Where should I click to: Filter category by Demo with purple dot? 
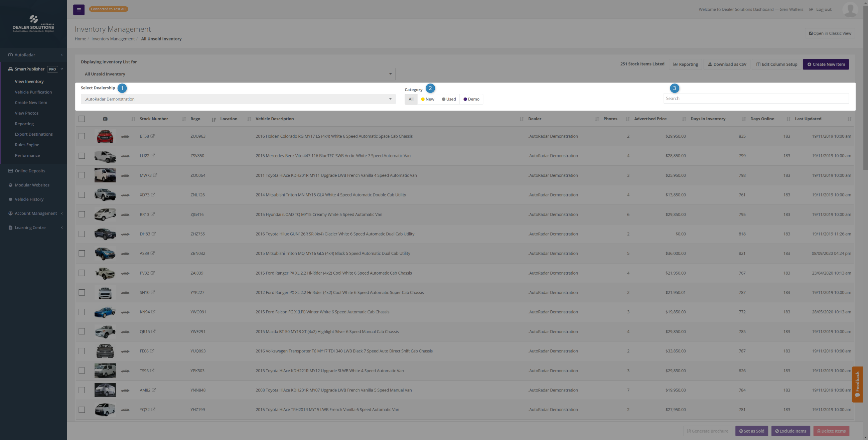(x=471, y=99)
